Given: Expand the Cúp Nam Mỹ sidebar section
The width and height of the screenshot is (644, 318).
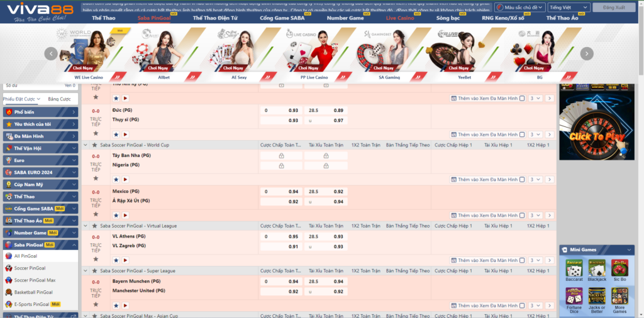Looking at the screenshot, I should pos(40,185).
